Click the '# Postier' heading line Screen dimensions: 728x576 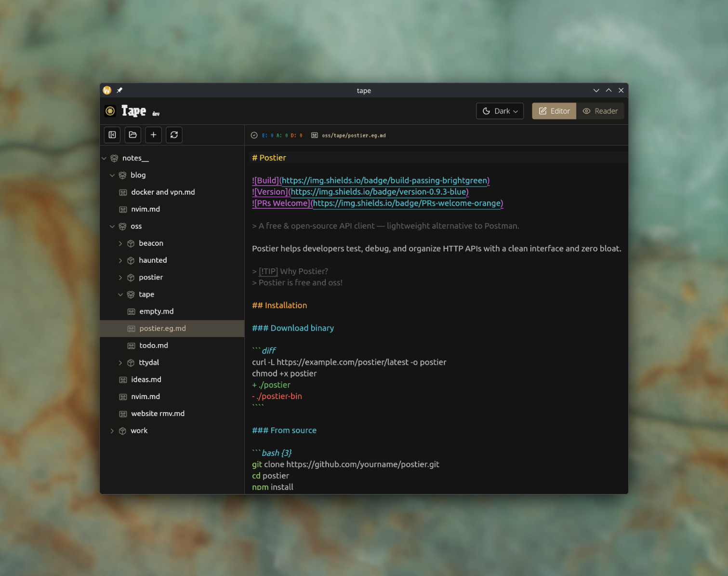pos(269,158)
